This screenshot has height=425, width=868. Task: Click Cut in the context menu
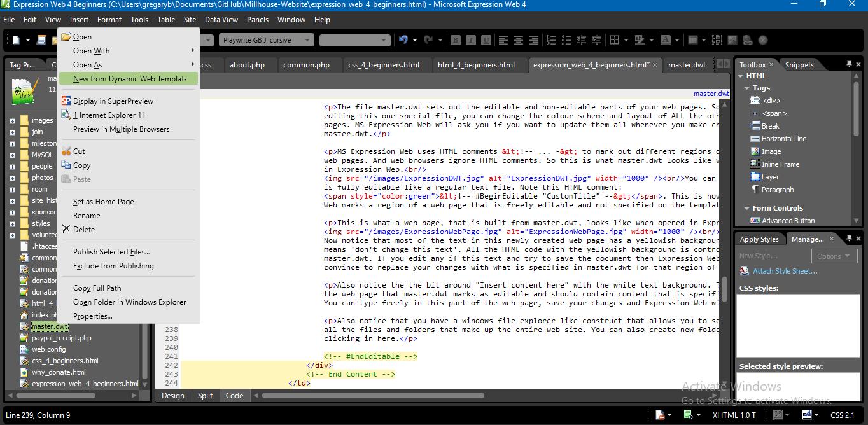coord(129,151)
